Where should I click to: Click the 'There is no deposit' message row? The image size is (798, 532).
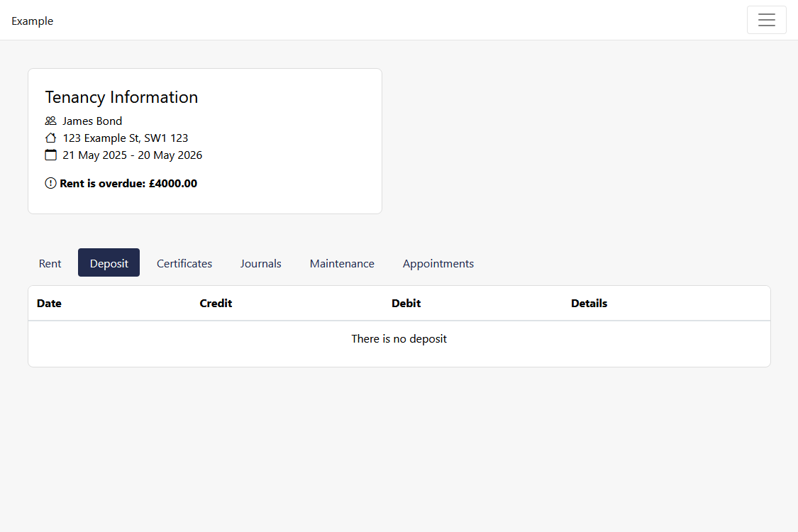click(399, 338)
